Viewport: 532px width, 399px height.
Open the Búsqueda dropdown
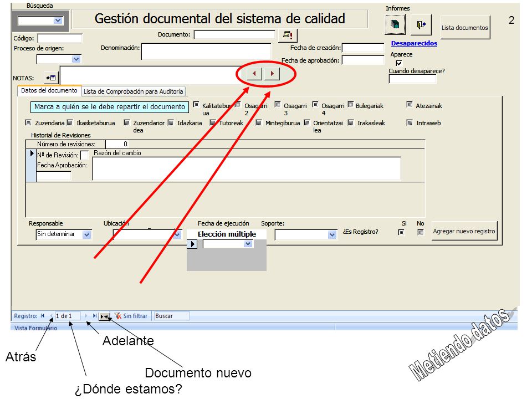[x=58, y=21]
